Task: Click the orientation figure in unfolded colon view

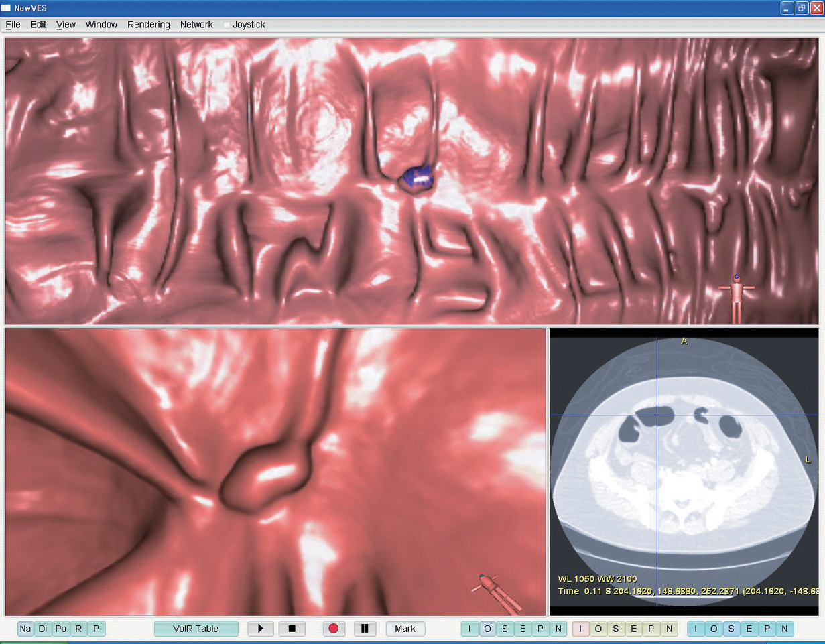Action: [737, 296]
